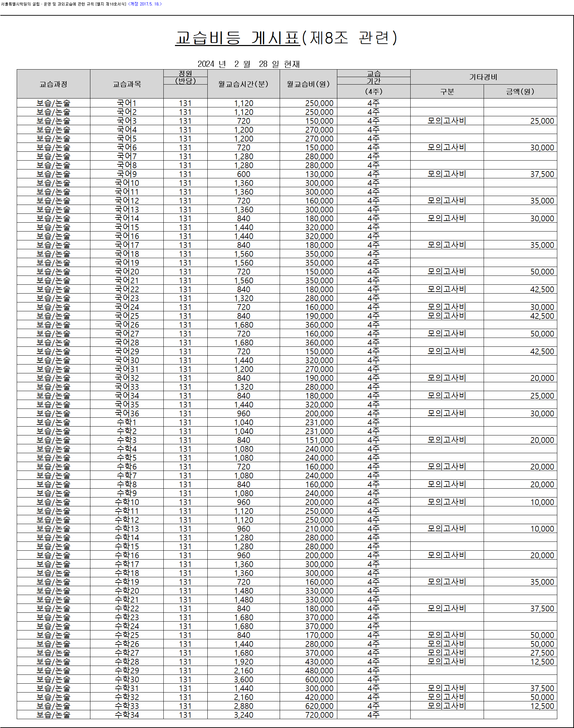Click the 수학34 subject cell

127,715
